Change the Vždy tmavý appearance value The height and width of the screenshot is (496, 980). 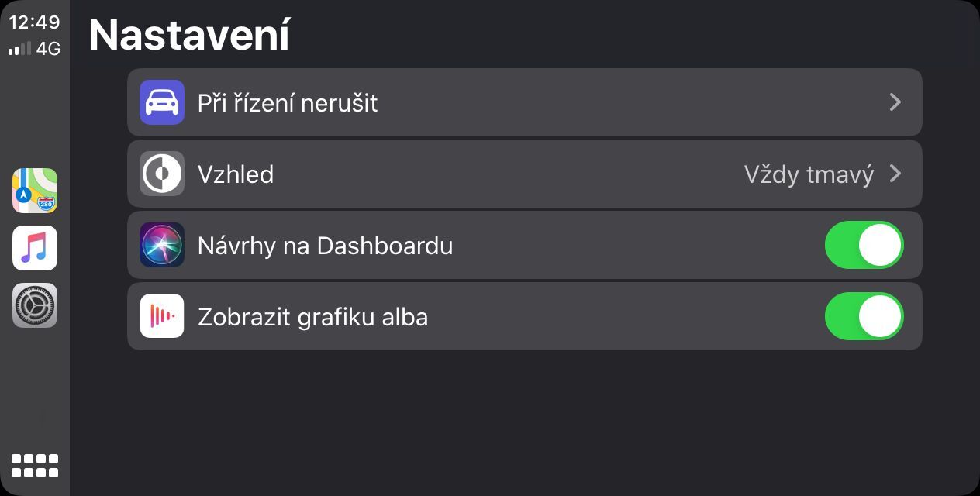click(809, 174)
